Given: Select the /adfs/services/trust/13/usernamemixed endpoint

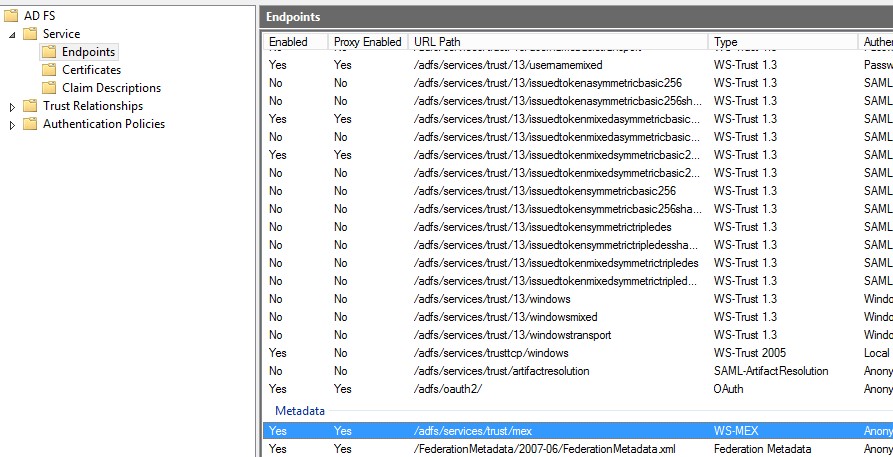Looking at the screenshot, I should [578, 65].
